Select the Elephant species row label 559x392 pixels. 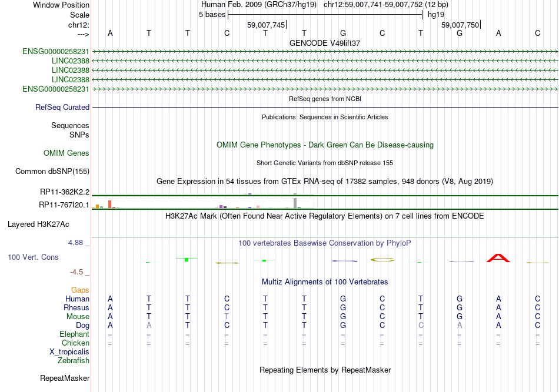click(x=74, y=334)
